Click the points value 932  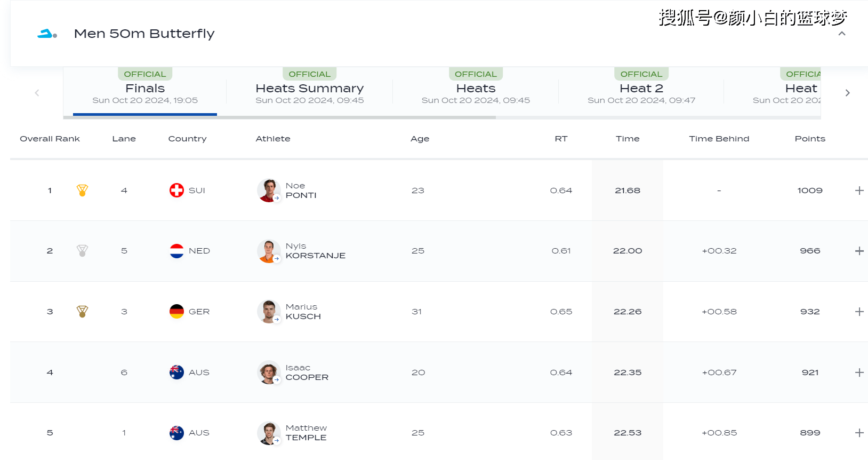click(810, 312)
